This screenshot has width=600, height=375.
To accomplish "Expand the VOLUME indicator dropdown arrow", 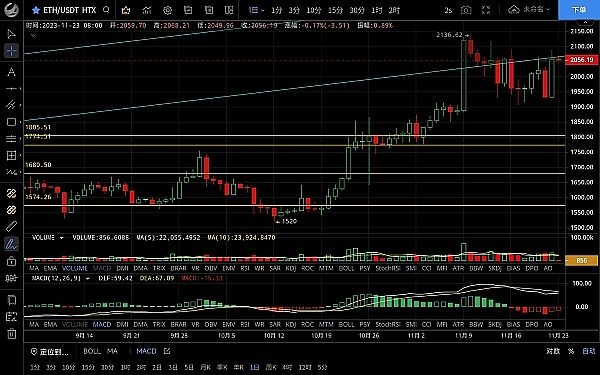I will pos(61,238).
